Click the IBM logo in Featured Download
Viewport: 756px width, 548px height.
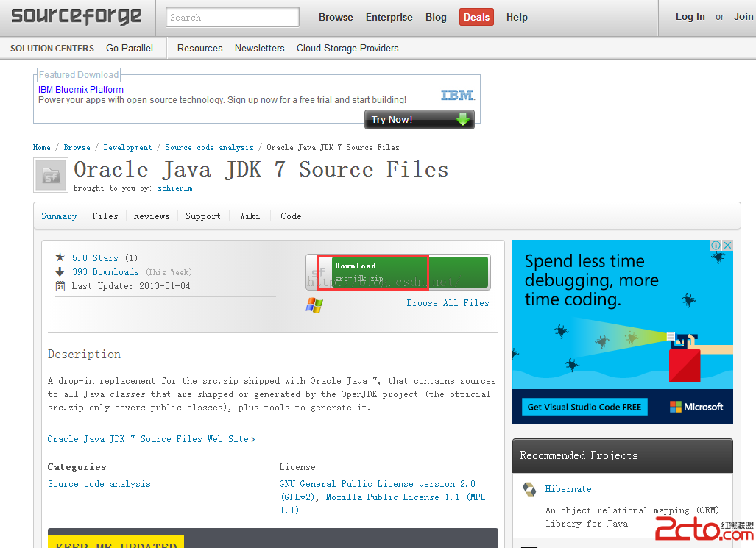point(458,95)
